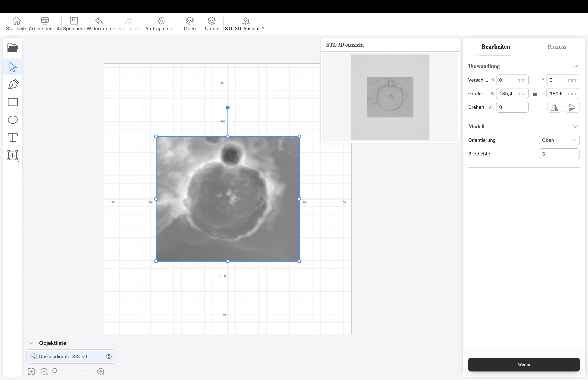Click the Widerrufen undo icon
The width and height of the screenshot is (588, 380).
point(99,21)
